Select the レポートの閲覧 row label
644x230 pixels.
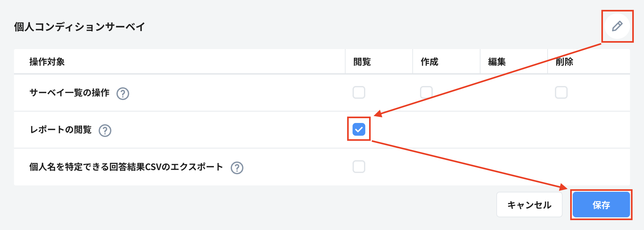point(60,130)
